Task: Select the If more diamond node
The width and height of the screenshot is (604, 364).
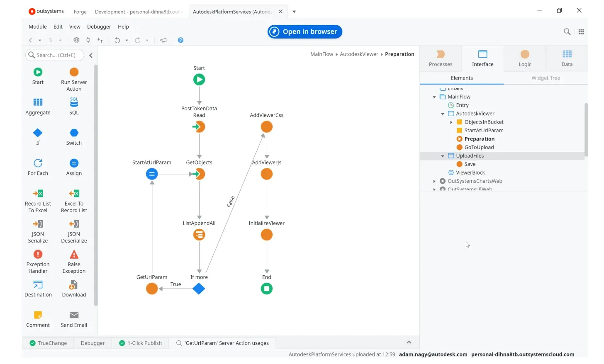Action: pos(199,289)
